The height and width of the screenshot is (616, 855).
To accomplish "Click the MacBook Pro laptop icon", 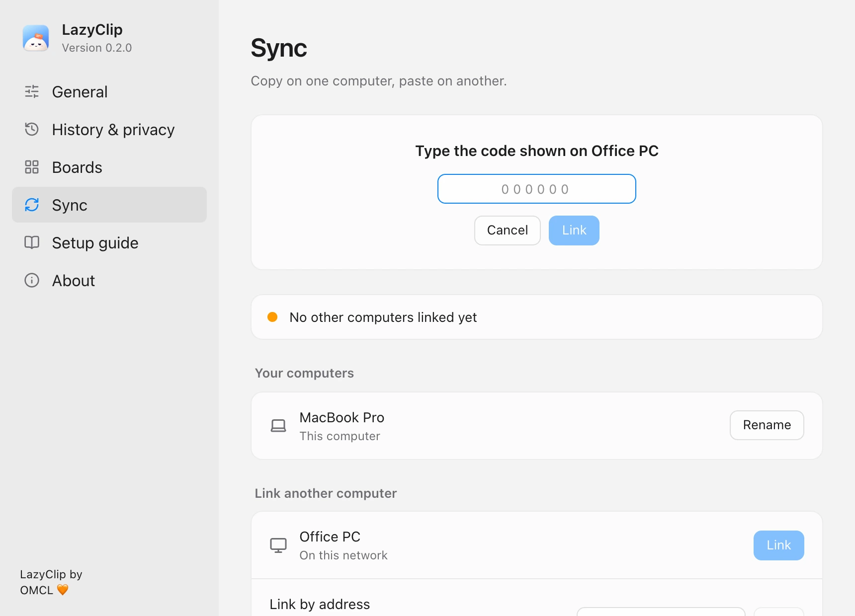I will pyautogui.click(x=278, y=426).
